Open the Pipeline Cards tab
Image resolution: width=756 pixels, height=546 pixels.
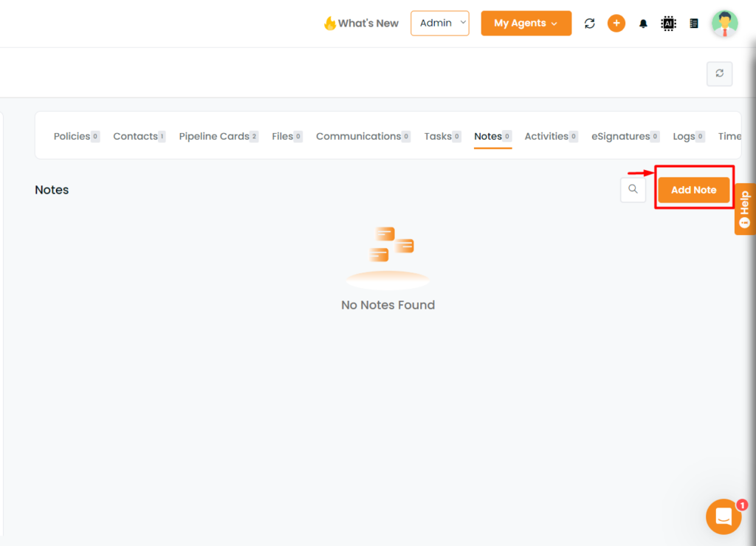(x=219, y=137)
